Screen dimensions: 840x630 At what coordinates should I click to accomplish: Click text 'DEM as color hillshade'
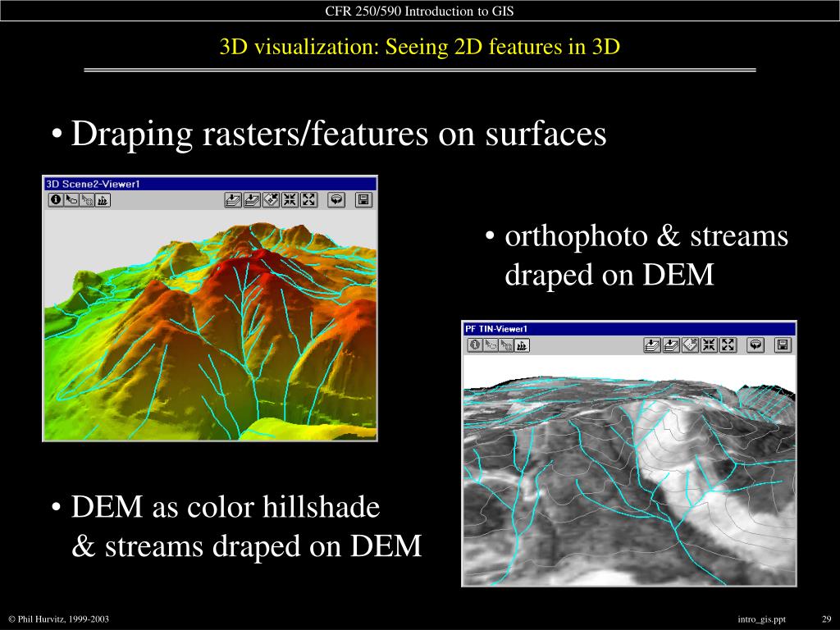point(225,506)
